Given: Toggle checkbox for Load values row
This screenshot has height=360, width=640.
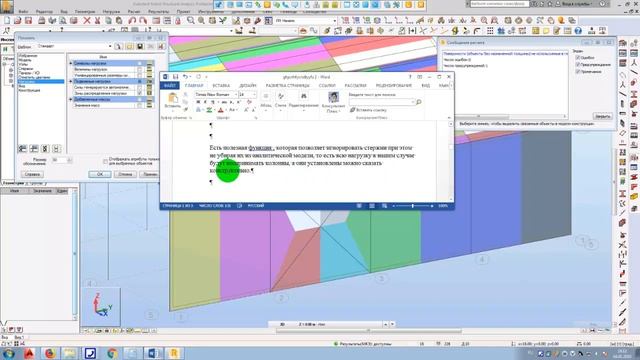Looking at the screenshot, I should click(140, 69).
